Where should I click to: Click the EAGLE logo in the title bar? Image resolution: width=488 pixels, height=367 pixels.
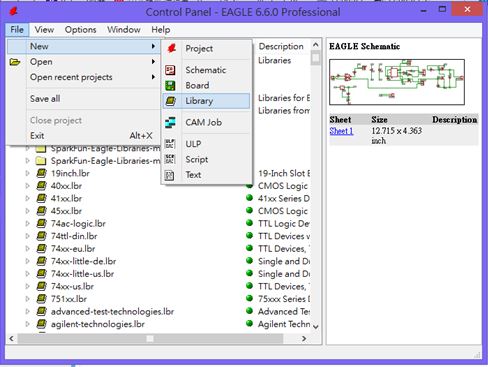pyautogui.click(x=14, y=12)
